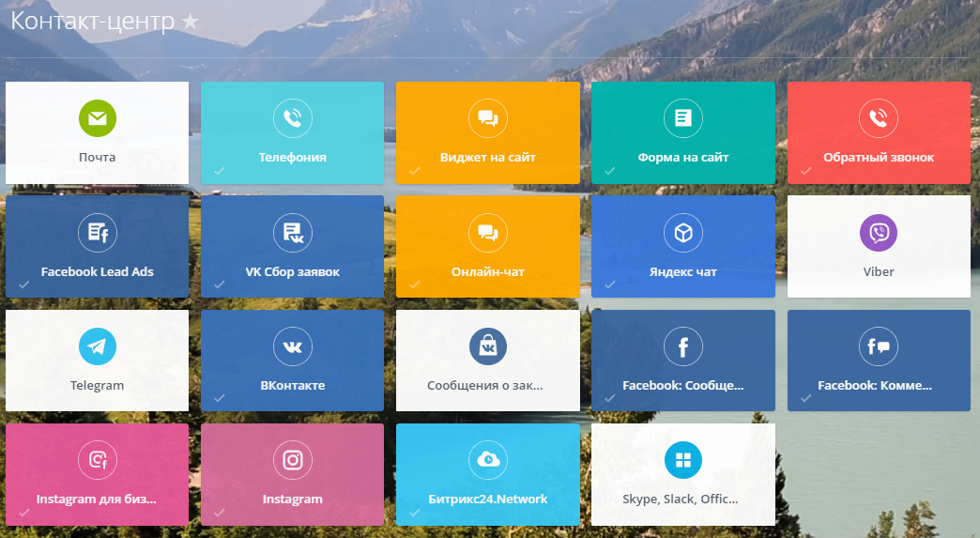Click the Форма на сайт label
The width and height of the screenshot is (980, 538).
coord(683,158)
